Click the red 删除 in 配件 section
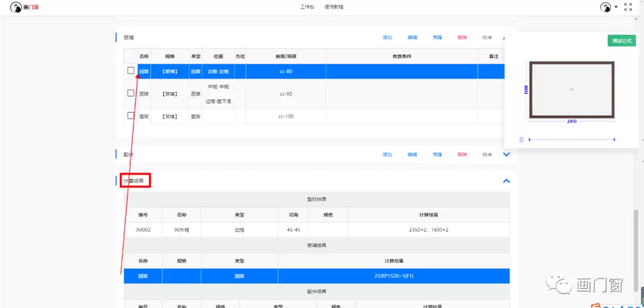Viewport: 644px width, 308px height. pos(462,154)
